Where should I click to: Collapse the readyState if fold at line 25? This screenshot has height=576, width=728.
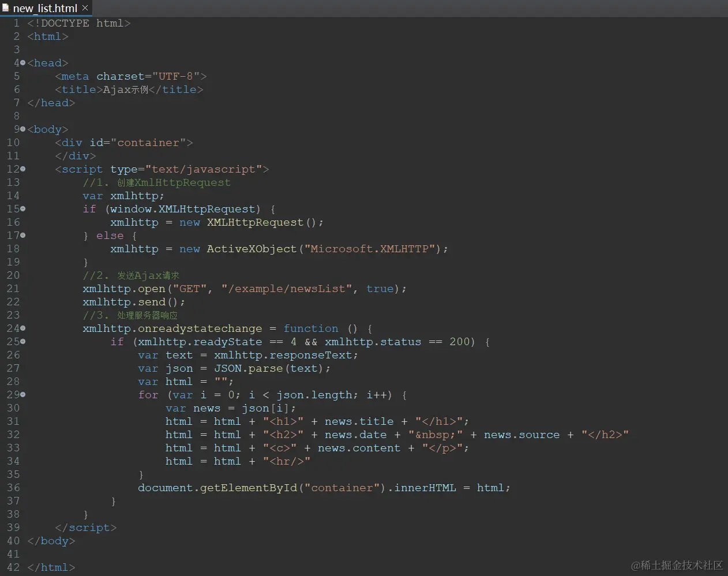click(22, 342)
